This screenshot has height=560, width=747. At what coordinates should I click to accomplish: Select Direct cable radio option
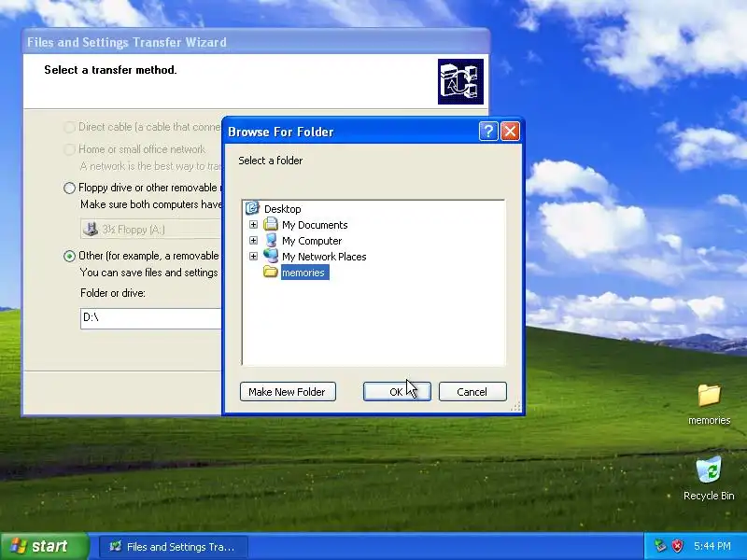coord(69,127)
